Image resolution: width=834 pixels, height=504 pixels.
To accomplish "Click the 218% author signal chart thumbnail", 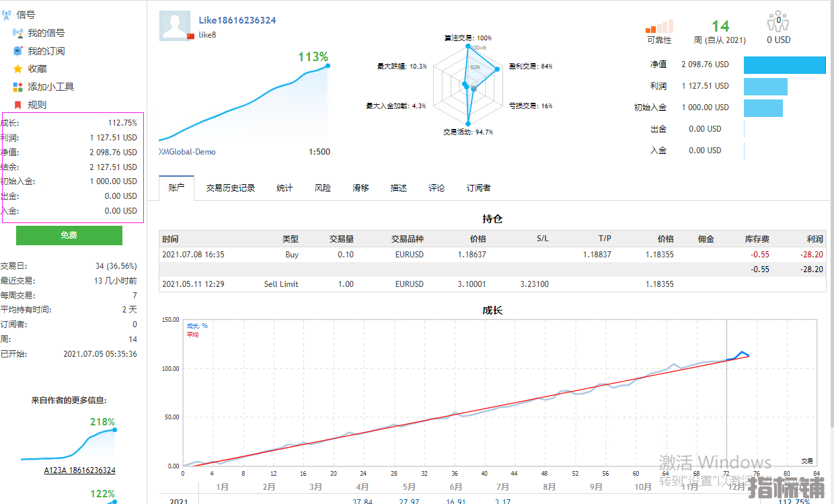I will pyautogui.click(x=68, y=445).
